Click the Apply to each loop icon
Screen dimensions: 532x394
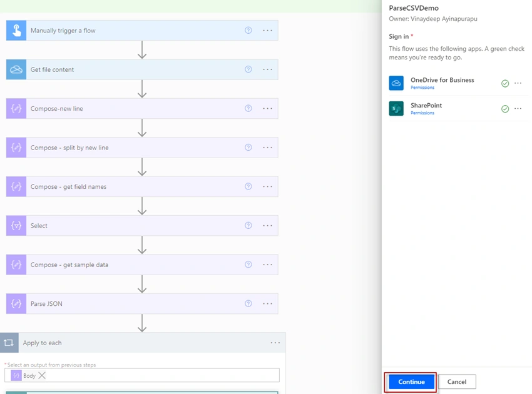pyautogui.click(x=9, y=343)
